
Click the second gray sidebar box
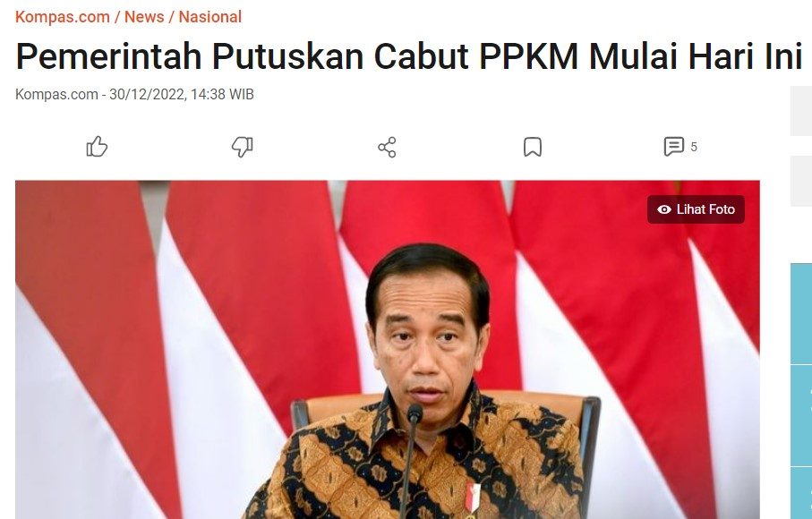[801, 181]
